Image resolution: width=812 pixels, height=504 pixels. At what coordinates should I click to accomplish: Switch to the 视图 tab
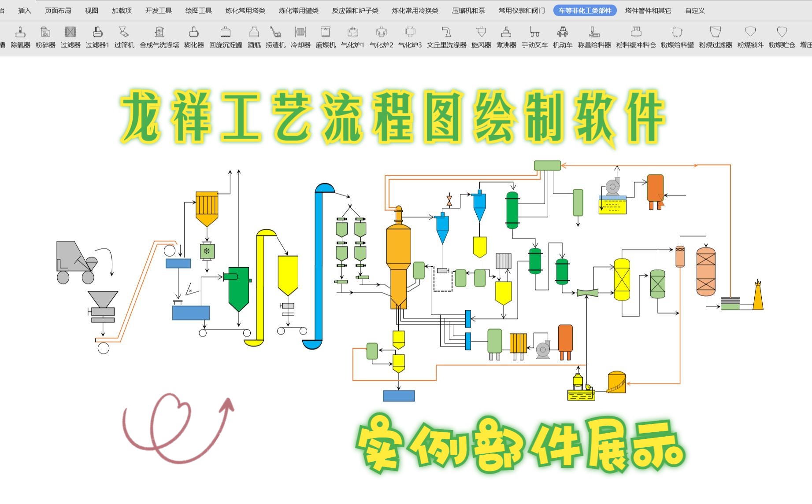(92, 11)
